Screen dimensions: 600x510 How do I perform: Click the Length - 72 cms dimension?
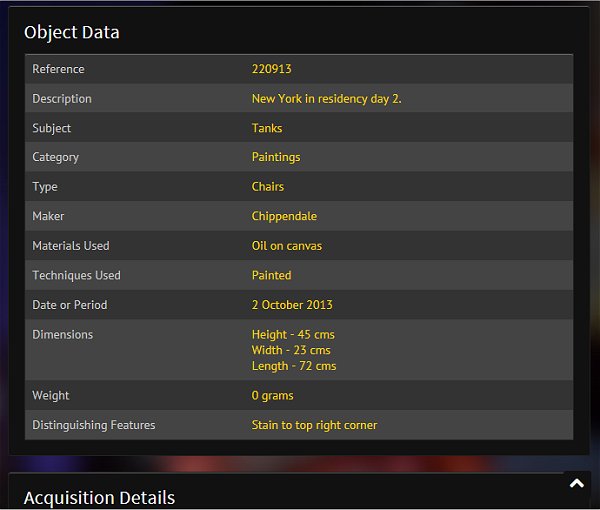coord(294,366)
